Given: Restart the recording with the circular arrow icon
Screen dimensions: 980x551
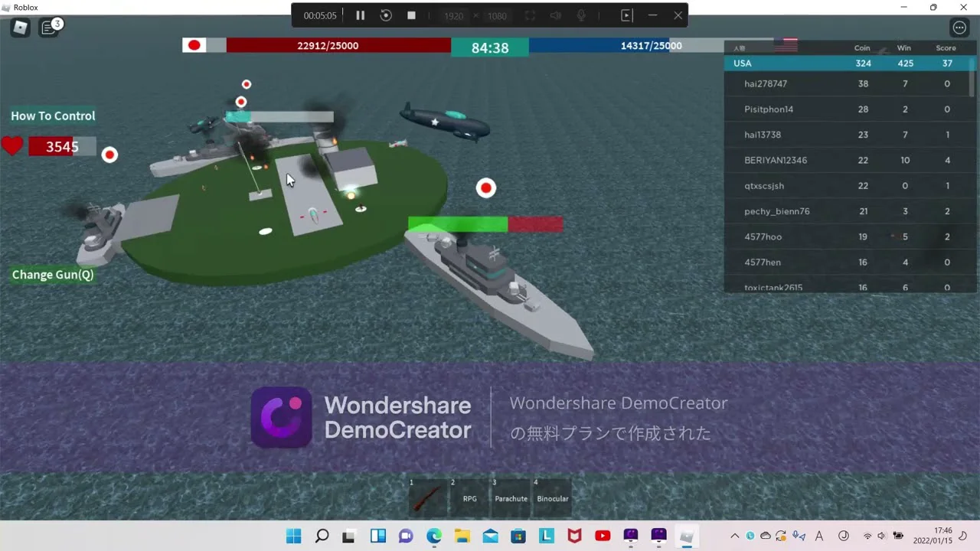Looking at the screenshot, I should 386,15.
